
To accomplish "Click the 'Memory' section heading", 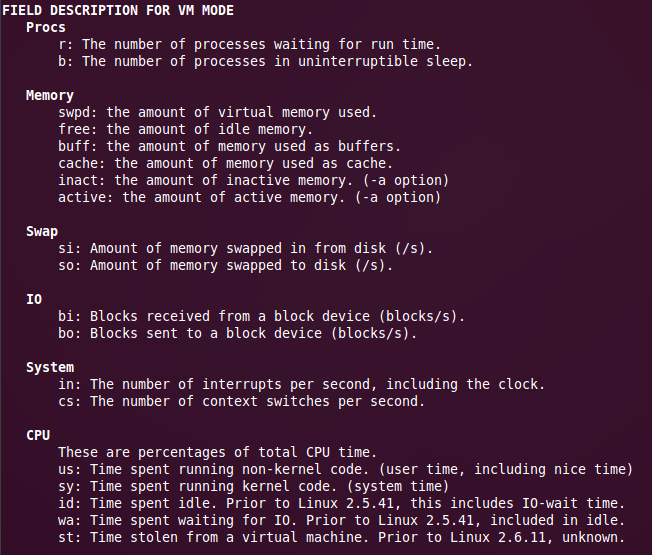I will click(x=50, y=96).
